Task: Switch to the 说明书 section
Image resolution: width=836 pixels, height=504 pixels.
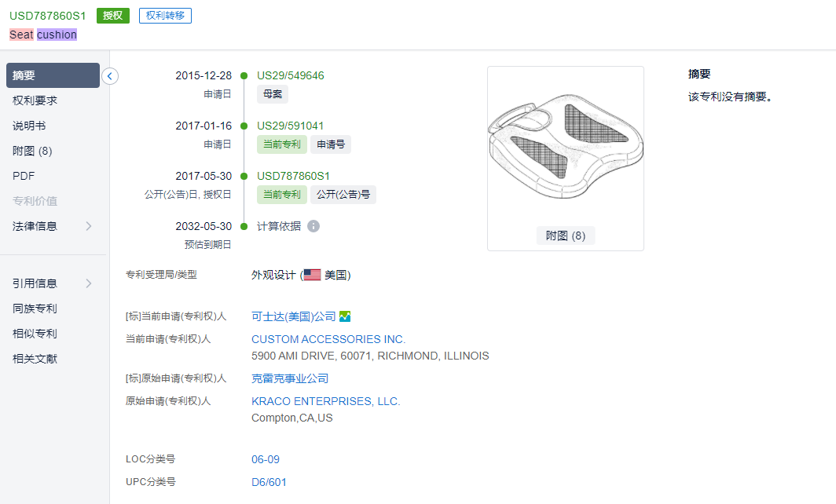Action: click(30, 126)
